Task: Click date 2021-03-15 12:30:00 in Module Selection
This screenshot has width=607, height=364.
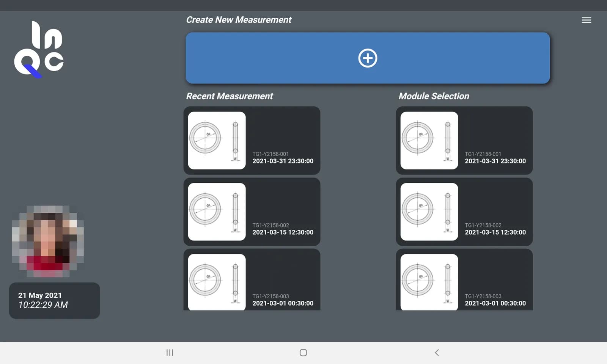Action: [495, 232]
